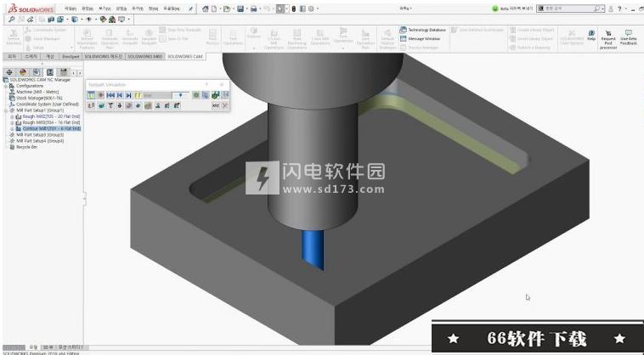The image size is (644, 355).
Task: Step backward in Toolpath Simulation
Action: pos(120,95)
